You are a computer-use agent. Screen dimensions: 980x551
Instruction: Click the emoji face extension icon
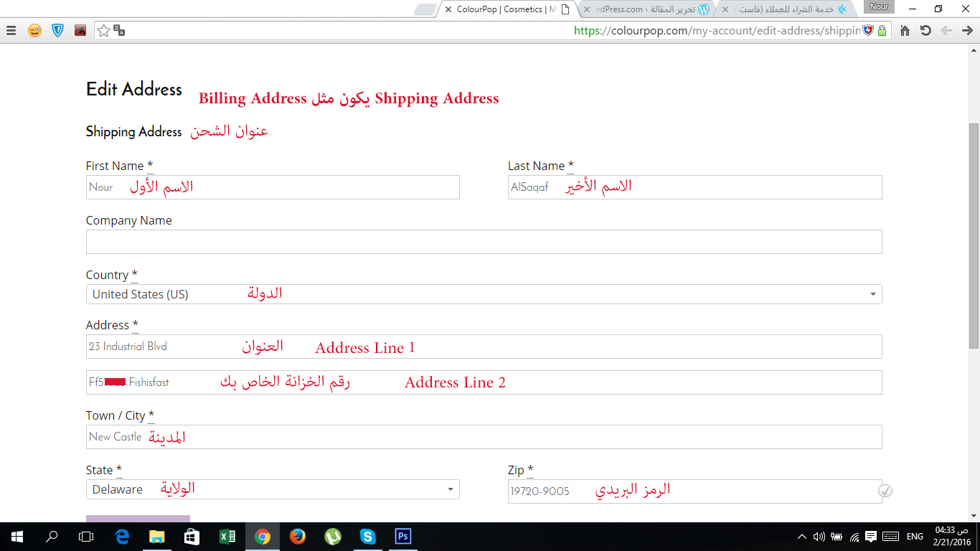tap(34, 31)
